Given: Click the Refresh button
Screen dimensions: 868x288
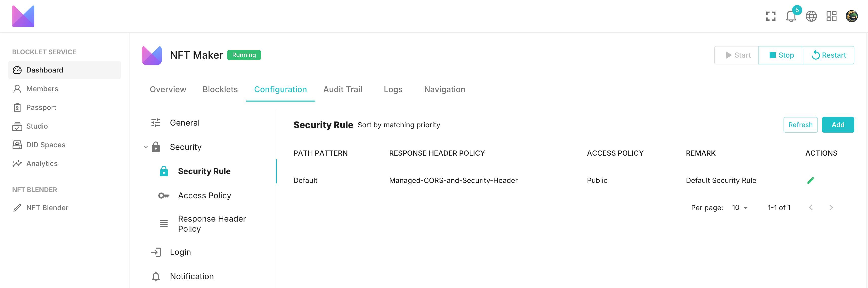Looking at the screenshot, I should [800, 125].
